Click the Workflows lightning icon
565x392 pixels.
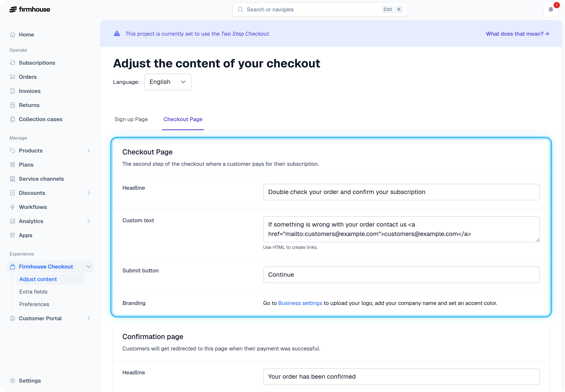pos(13,207)
